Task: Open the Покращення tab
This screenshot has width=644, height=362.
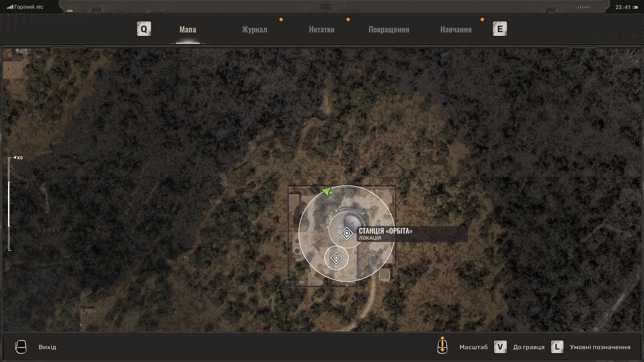Action: point(389,29)
